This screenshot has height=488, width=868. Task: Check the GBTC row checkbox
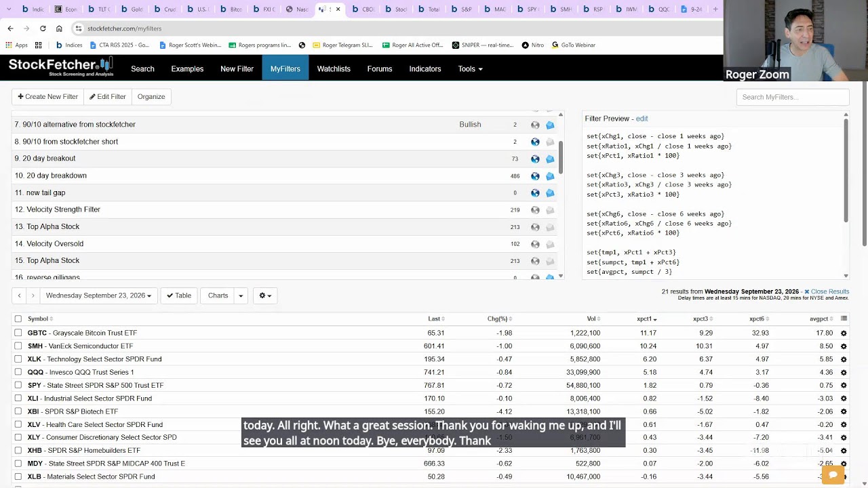coord(18,333)
